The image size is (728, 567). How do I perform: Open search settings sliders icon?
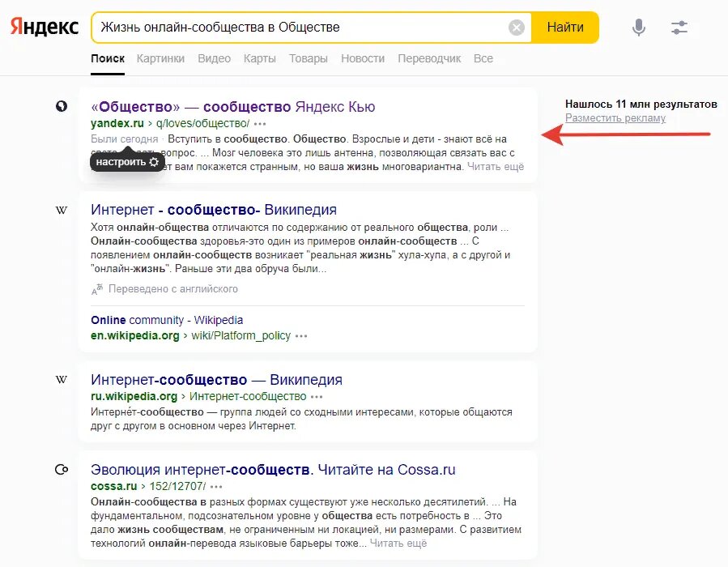pos(679,28)
